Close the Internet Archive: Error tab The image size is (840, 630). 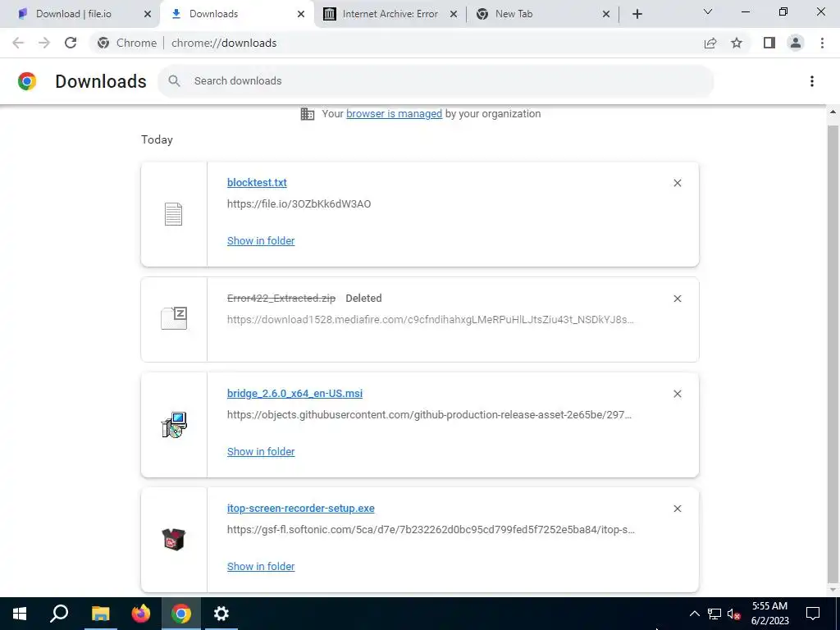coord(453,14)
